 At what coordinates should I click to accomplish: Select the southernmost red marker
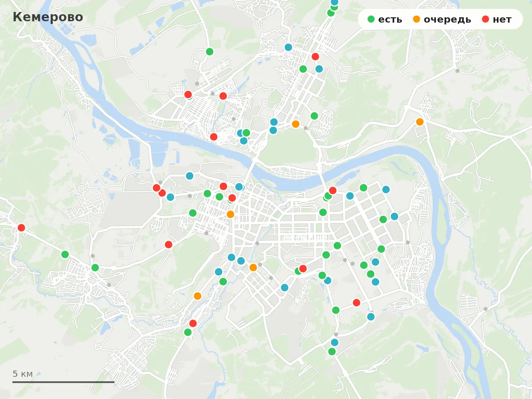[193, 323]
